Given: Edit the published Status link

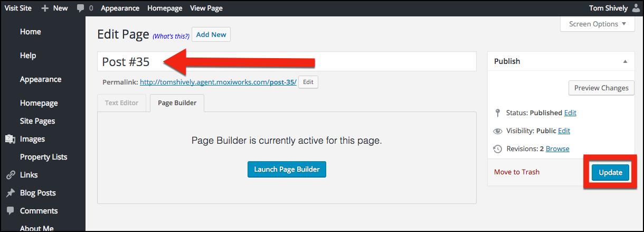Looking at the screenshot, I should [570, 113].
